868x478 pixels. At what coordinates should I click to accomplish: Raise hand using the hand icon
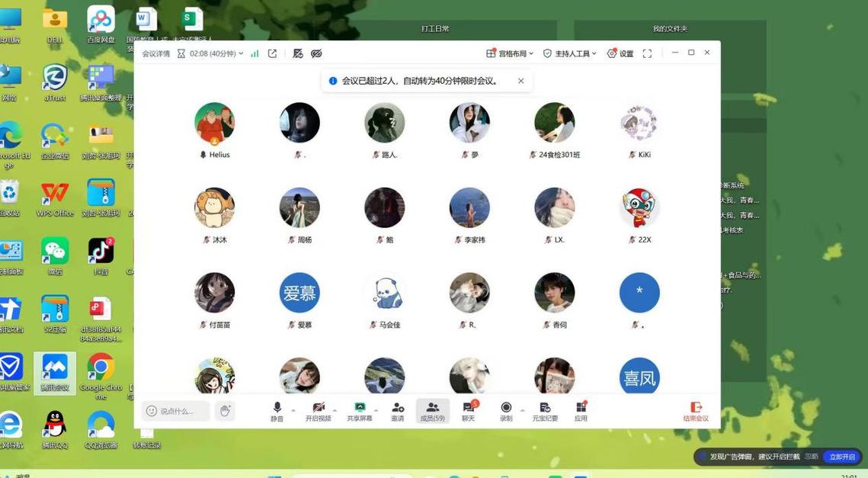pyautogui.click(x=225, y=411)
